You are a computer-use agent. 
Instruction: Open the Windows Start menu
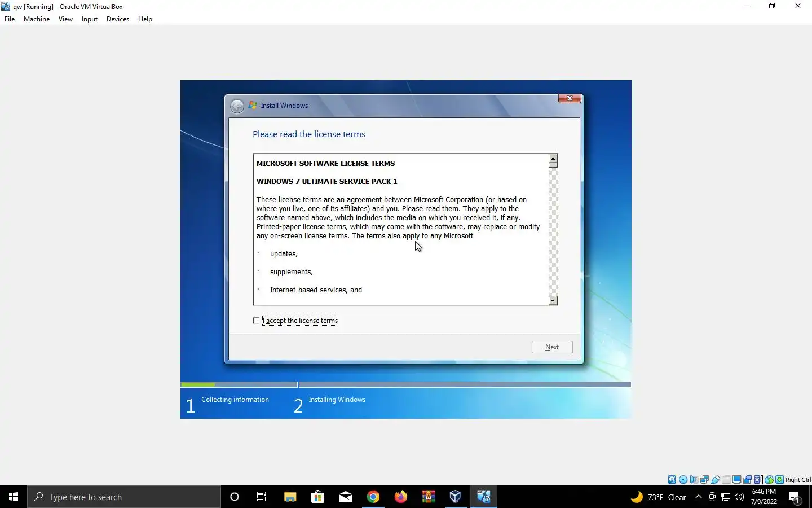14,497
